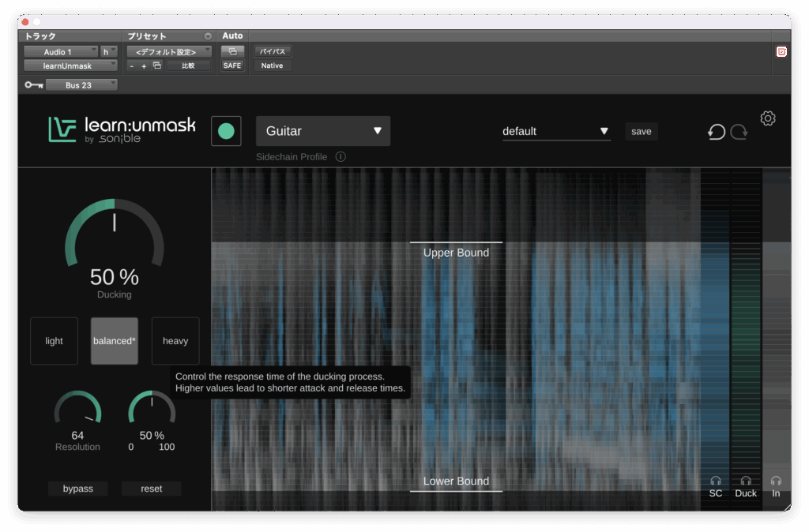Click the red target icon in the plugin header

tap(781, 51)
